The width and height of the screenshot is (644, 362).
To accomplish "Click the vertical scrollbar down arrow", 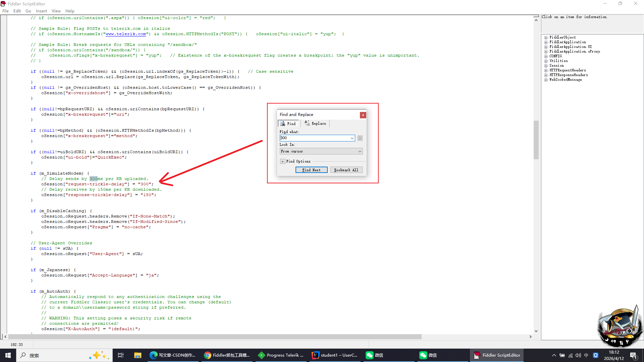I will click(x=536, y=331).
